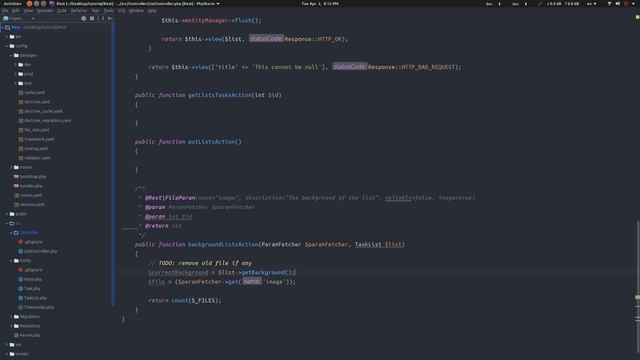This screenshot has height=360, width=640.
Task: Click the hide Project panel icon
Action: point(110,18)
